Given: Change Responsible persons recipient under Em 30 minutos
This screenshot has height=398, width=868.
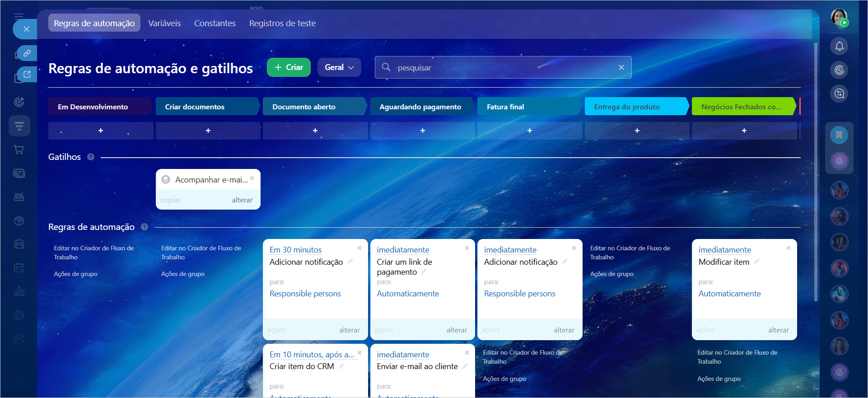Looking at the screenshot, I should coord(305,294).
